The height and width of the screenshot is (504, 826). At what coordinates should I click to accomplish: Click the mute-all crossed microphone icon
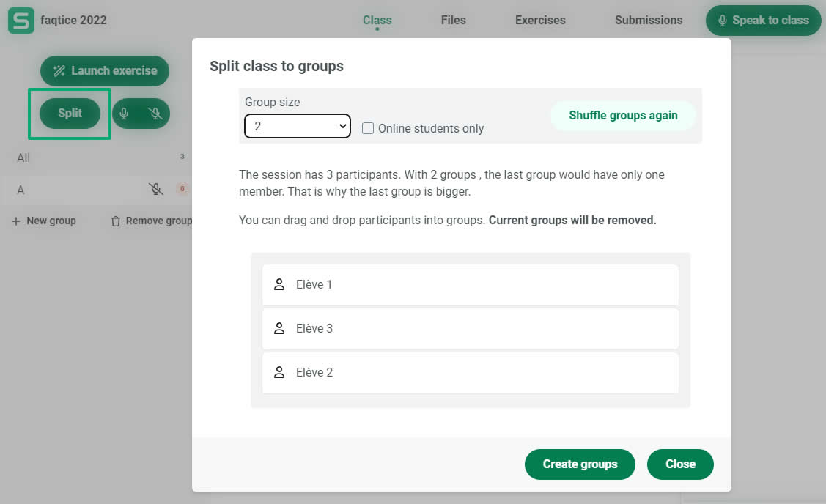[x=155, y=114]
